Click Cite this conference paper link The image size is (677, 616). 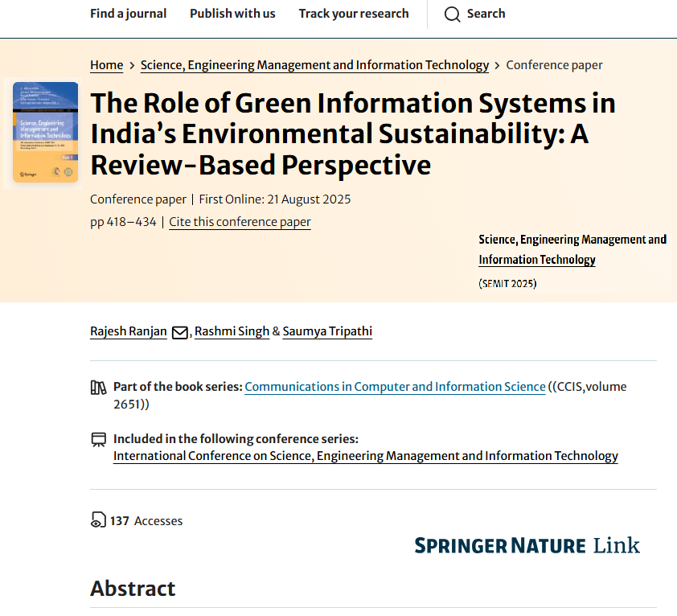(240, 222)
